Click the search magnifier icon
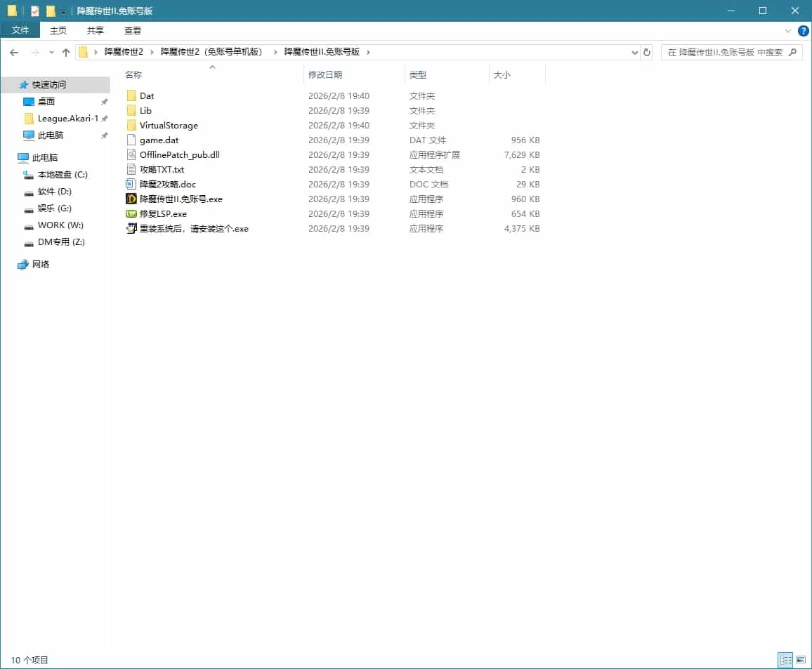 792,52
